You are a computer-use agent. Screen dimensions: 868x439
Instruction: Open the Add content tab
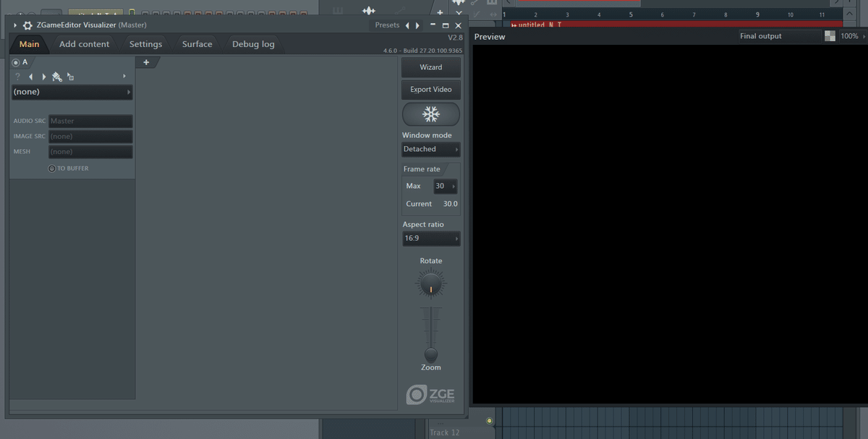coord(84,44)
